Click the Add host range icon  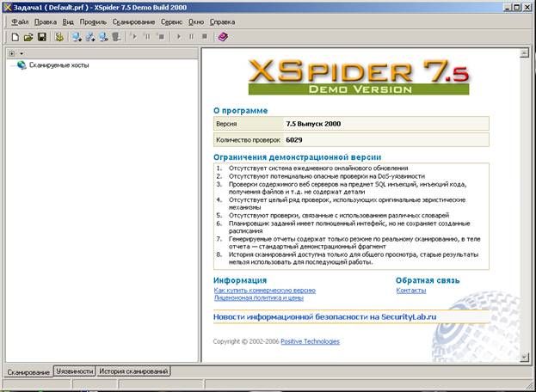coord(90,37)
